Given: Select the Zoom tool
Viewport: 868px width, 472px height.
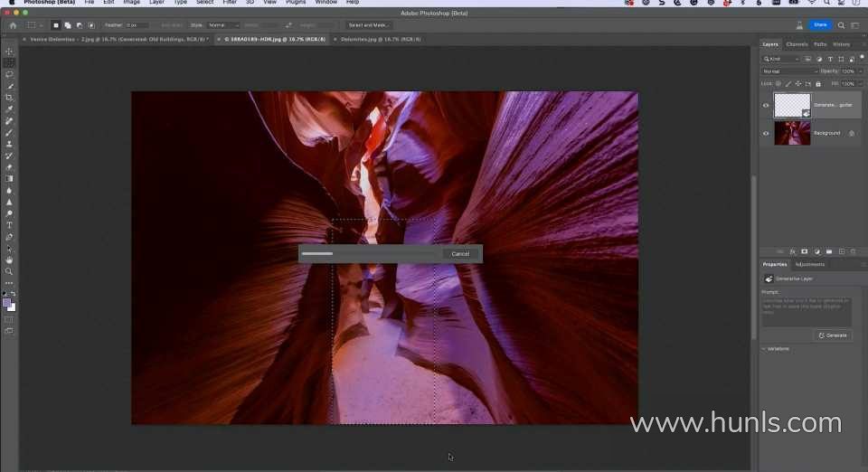Looking at the screenshot, I should (9, 271).
